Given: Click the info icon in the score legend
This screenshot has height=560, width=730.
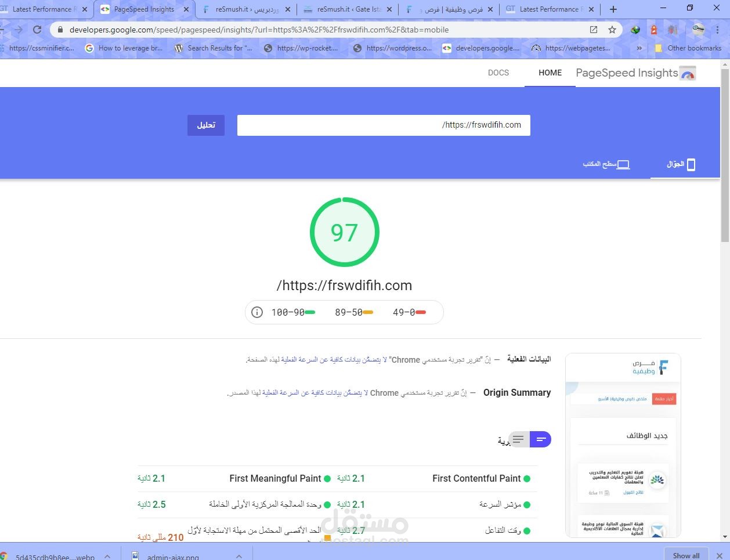Looking at the screenshot, I should pyautogui.click(x=257, y=312).
